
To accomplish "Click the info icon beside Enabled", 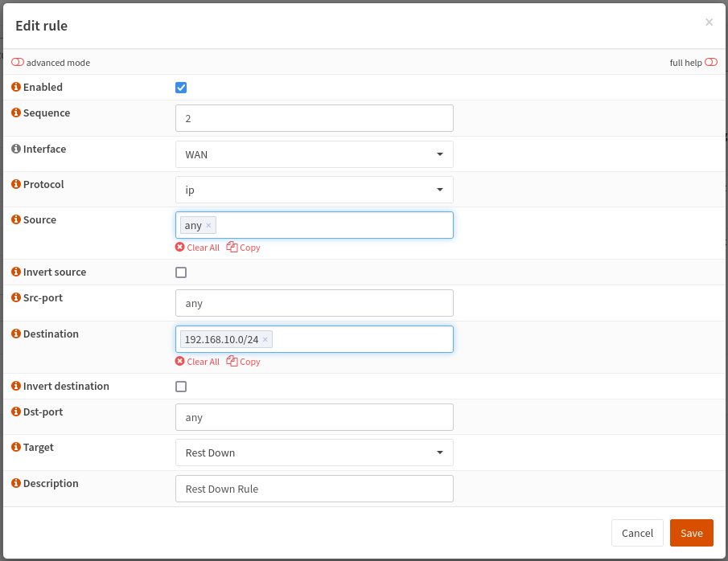I will (x=15, y=87).
